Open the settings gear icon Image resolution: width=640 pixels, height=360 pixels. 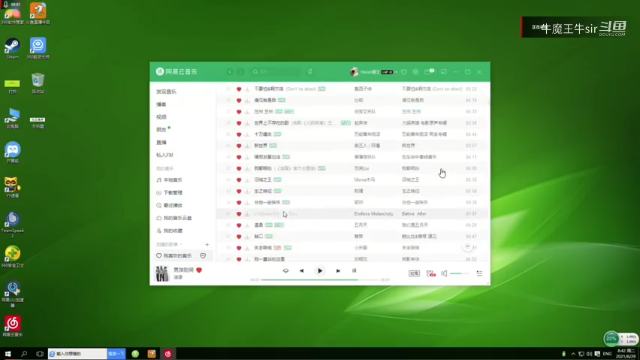416,72
